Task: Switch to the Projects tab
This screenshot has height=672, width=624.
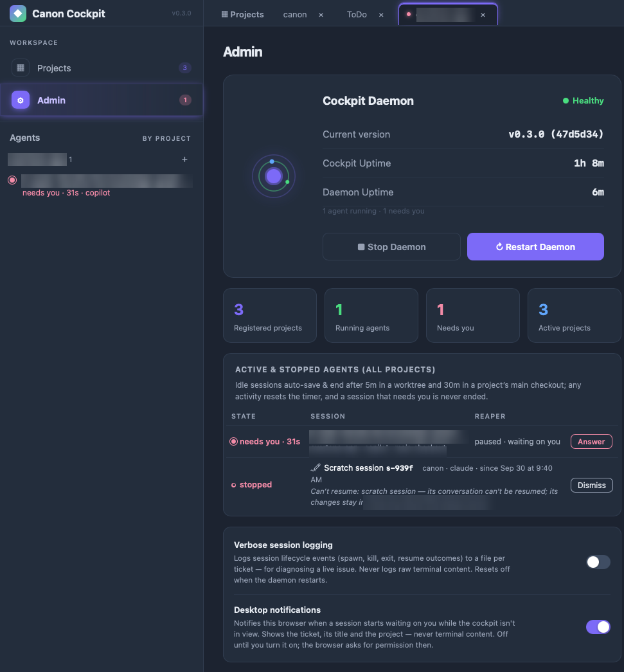Action: (242, 14)
